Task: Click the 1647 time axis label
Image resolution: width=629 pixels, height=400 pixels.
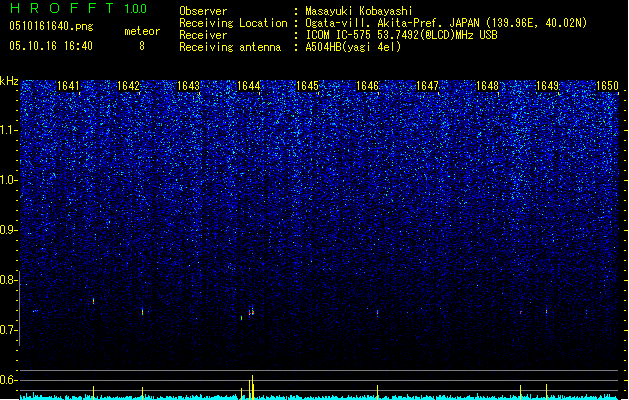Action: (427, 85)
